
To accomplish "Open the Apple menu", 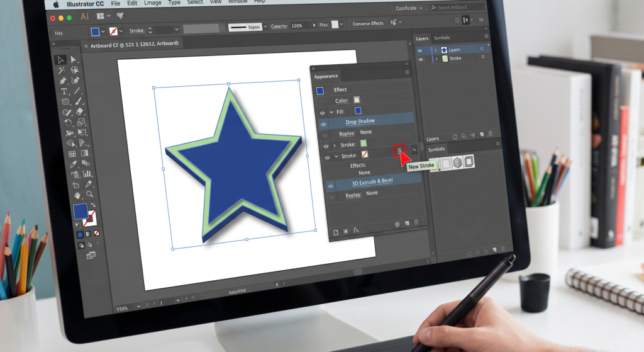I will coord(56,4).
